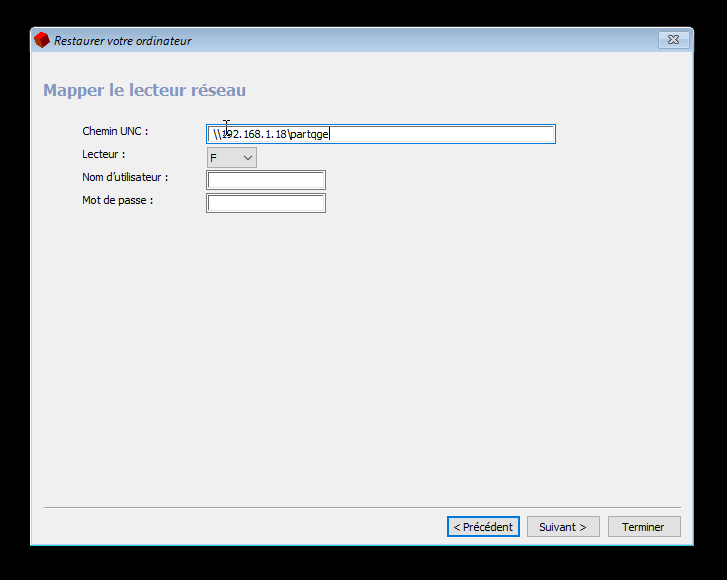Click the separator line above the navigation buttons
Viewport: 727px width, 580px height.
[x=362, y=508]
